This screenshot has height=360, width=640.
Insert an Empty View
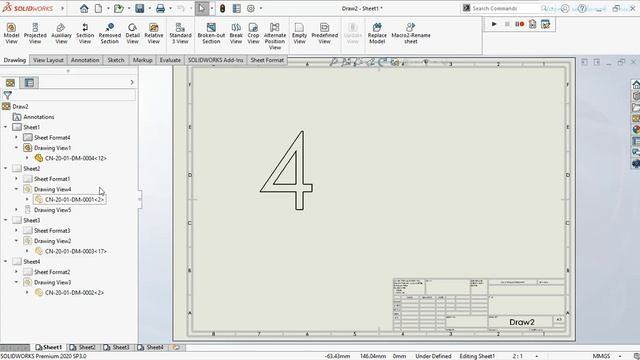click(299, 33)
